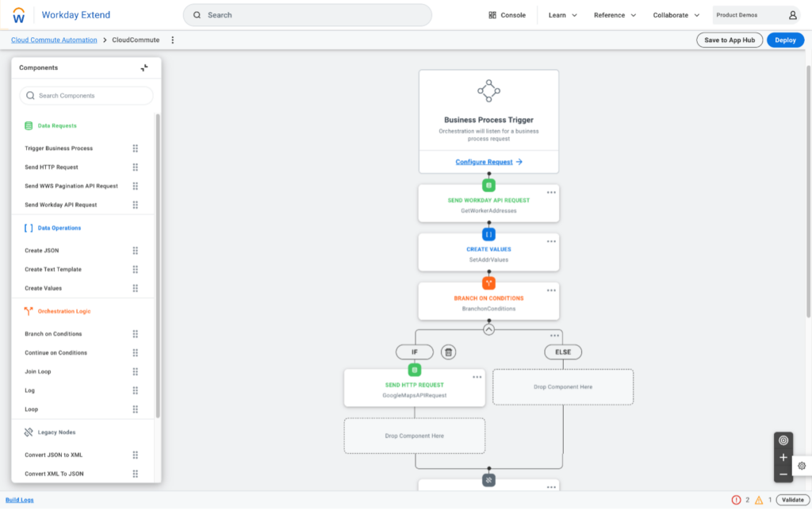Click the zoom in plus icon

[783, 458]
